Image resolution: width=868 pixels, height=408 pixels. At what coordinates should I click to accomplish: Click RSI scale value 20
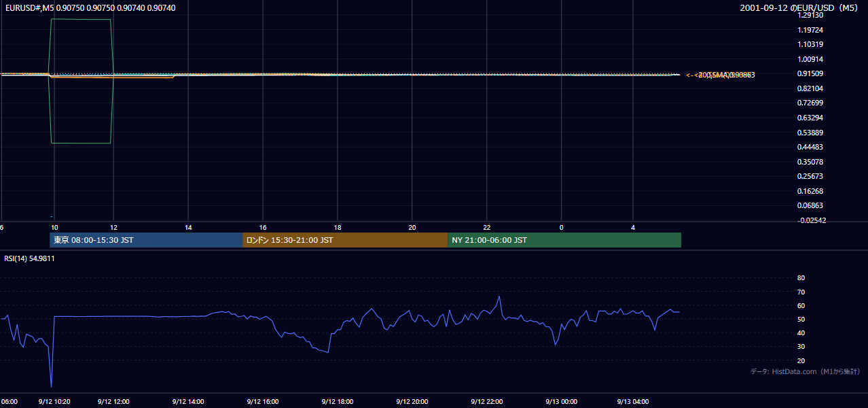pos(801,360)
